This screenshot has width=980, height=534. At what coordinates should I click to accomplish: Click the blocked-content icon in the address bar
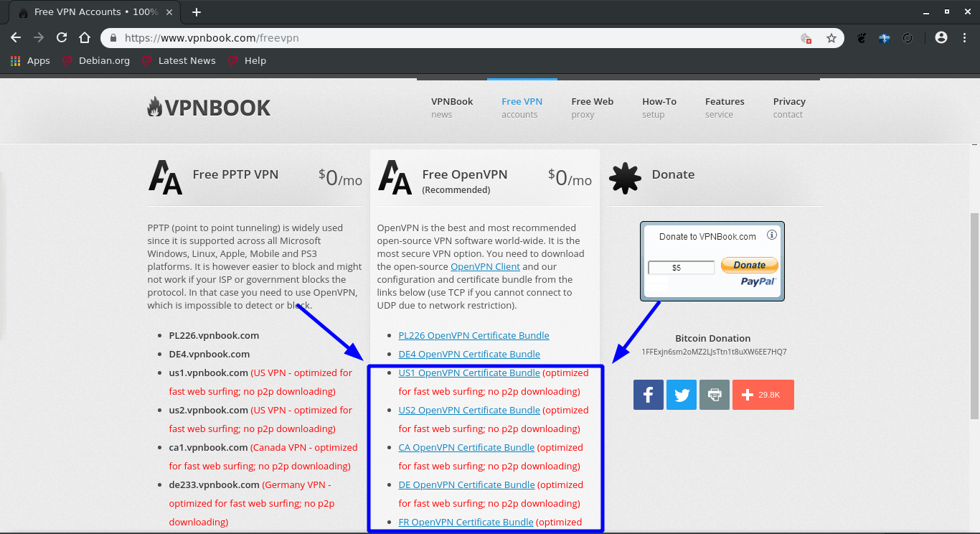[x=806, y=38]
